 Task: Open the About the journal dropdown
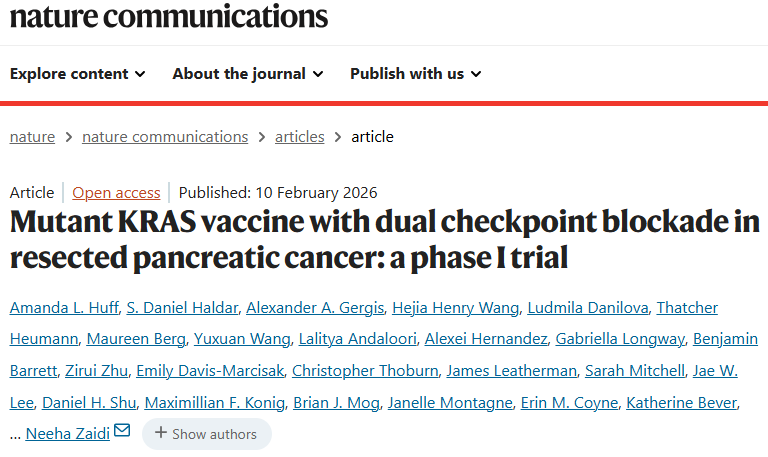pos(247,73)
